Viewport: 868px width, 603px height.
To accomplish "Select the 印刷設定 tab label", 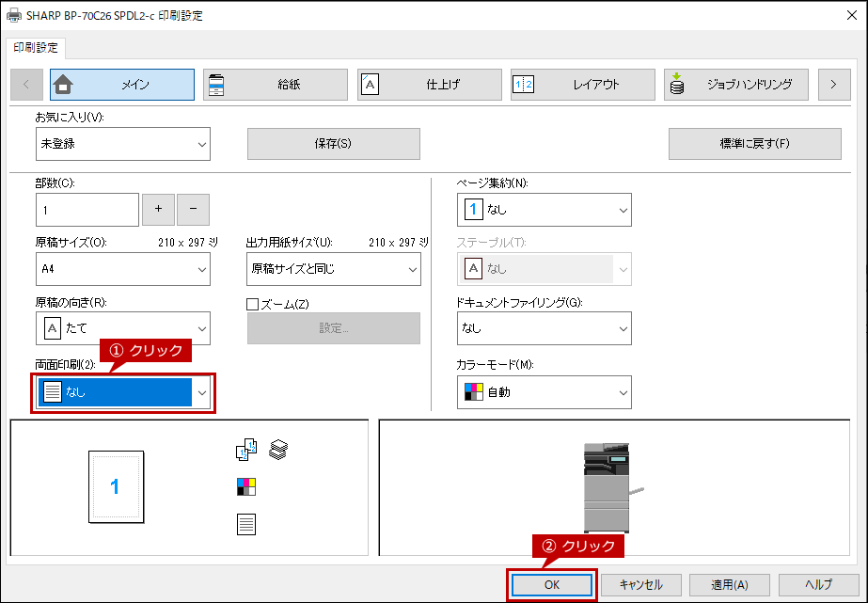I will (x=36, y=48).
